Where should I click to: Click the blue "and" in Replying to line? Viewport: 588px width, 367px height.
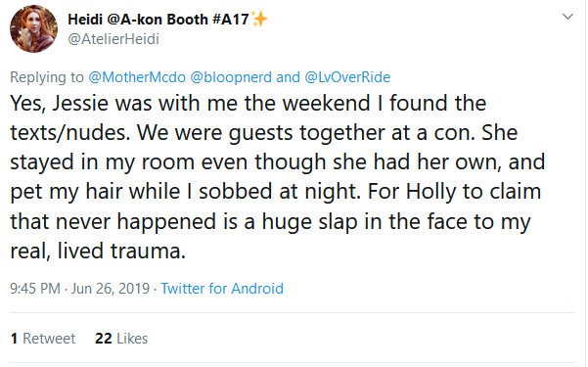coord(288,77)
